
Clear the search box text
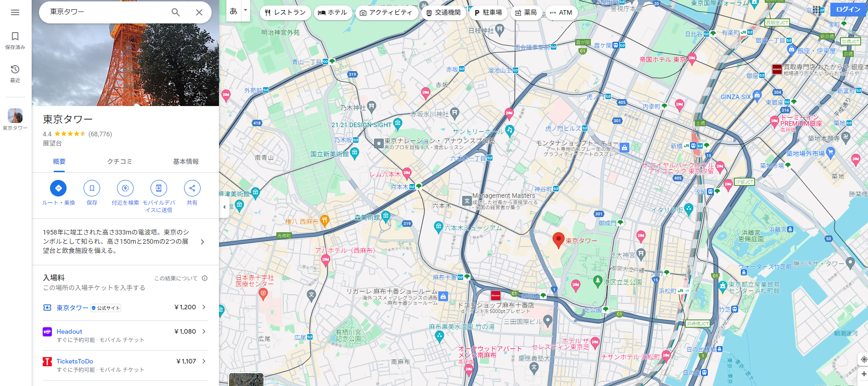coord(199,12)
